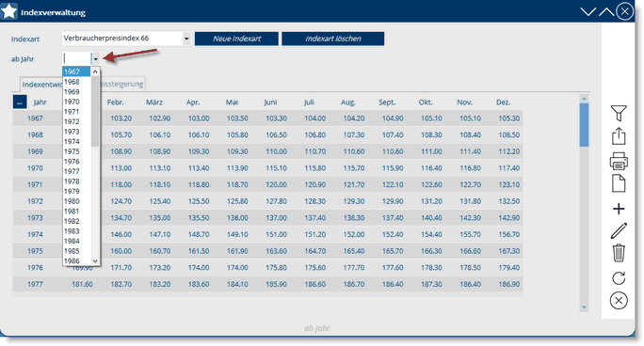The height and width of the screenshot is (346, 644).
Task: Click the ab Jahr input field
Action: tap(77, 59)
